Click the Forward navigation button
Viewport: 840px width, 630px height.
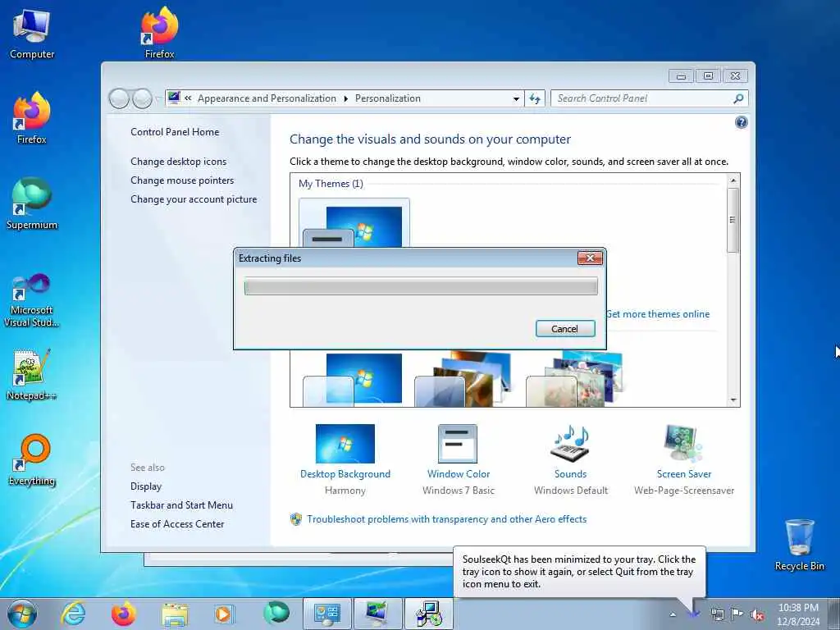142,98
